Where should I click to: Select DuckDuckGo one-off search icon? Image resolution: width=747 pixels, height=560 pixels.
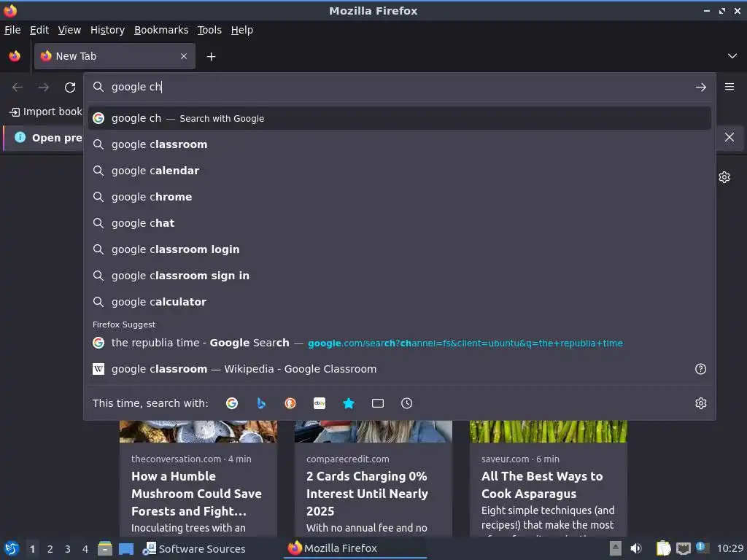click(x=290, y=403)
